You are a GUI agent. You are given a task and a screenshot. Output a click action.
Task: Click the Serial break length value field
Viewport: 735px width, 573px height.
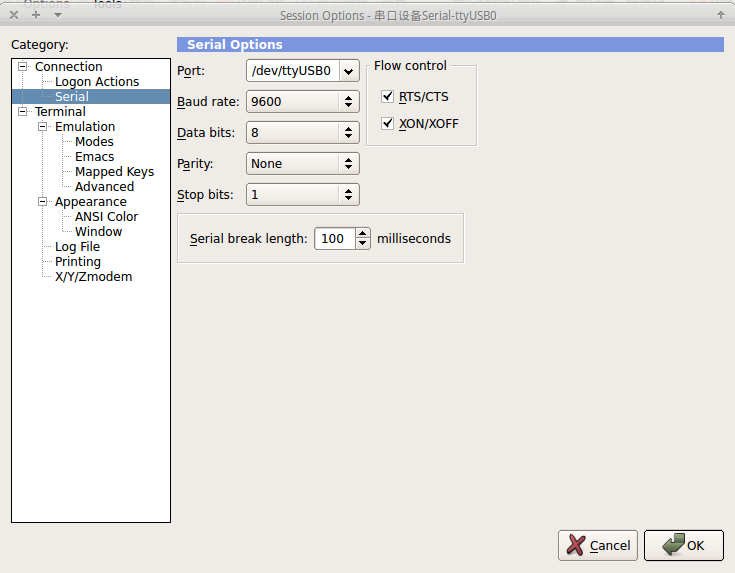[x=335, y=239]
